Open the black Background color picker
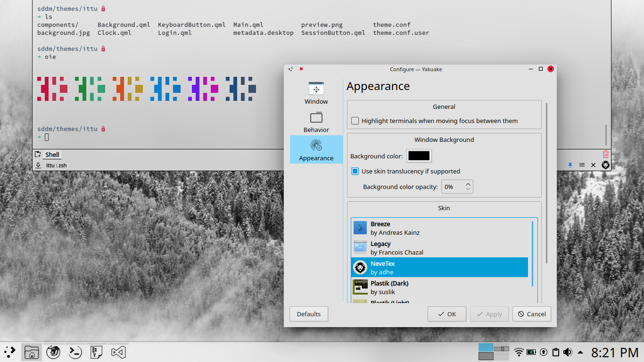 (419, 156)
